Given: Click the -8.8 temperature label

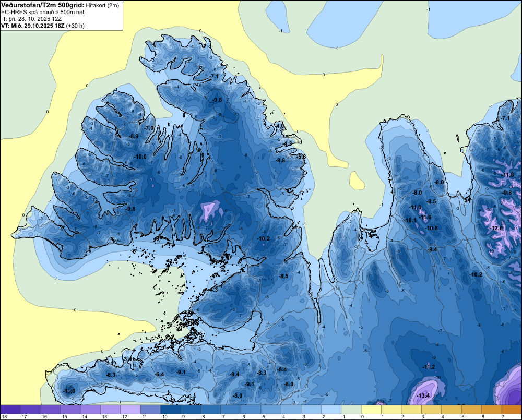Looking at the screenshot, I should coord(280,160).
